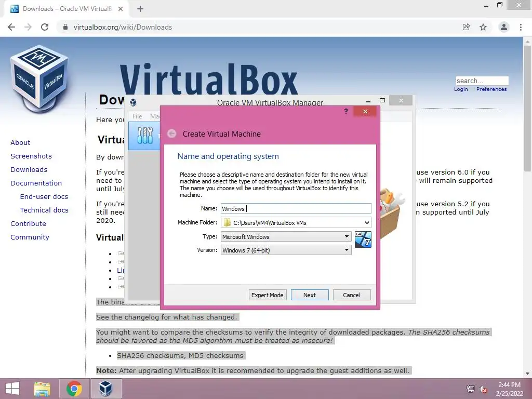Open the Screenshots link in the sidebar
Screen dimensions: 532x399
31,156
